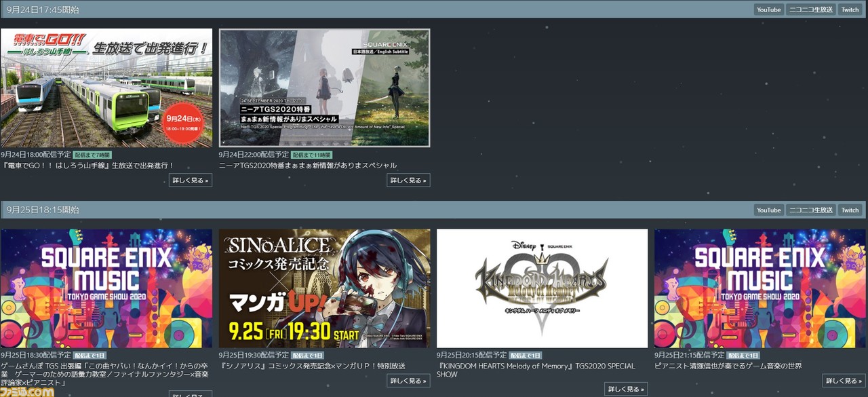Click Twitch button in 9月24日17:45開始 section

pos(850,10)
